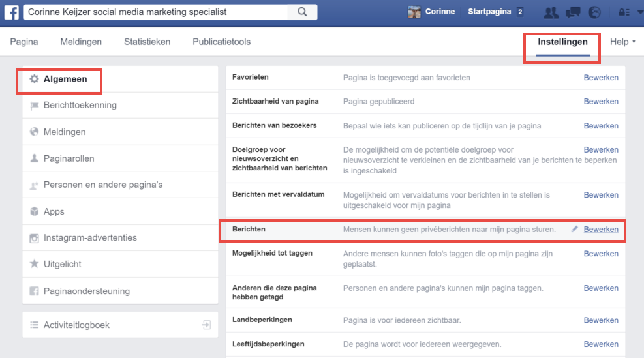Open Berichttoekenning settings section
This screenshot has width=644, height=358.
[120, 106]
